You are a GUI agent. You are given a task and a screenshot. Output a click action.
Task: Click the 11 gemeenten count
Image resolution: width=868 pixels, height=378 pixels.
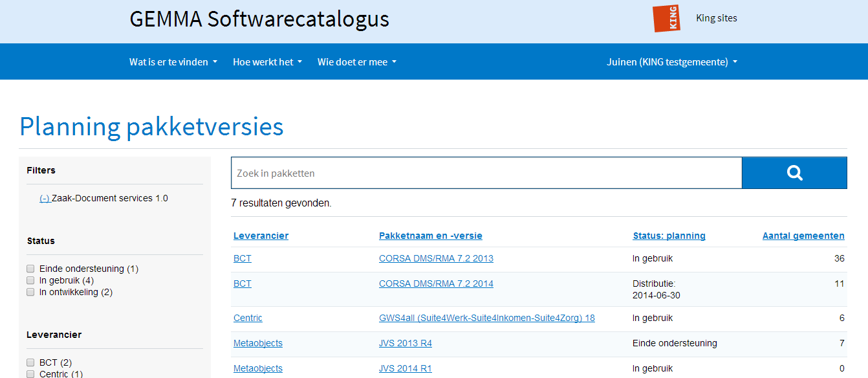click(x=840, y=283)
